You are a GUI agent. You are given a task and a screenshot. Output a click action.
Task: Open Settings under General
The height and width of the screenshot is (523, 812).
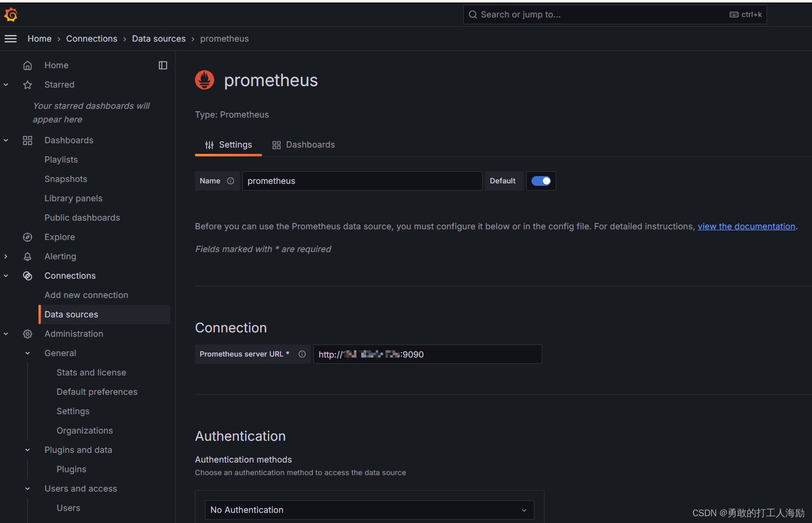(x=73, y=411)
